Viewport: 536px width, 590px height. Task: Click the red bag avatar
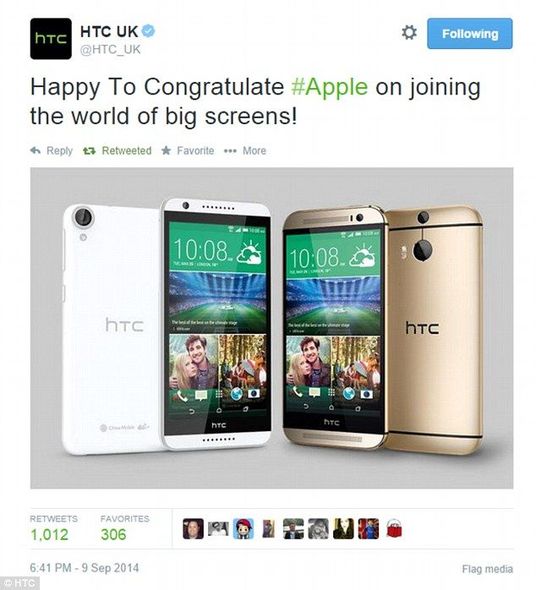(394, 529)
